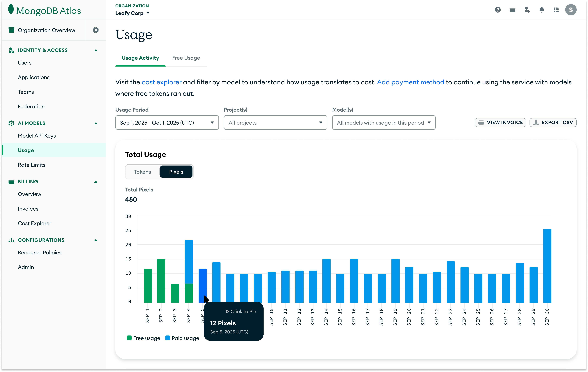Viewport: 588px width, 372px height.
Task: Click the Export CSV button
Action: click(x=553, y=122)
